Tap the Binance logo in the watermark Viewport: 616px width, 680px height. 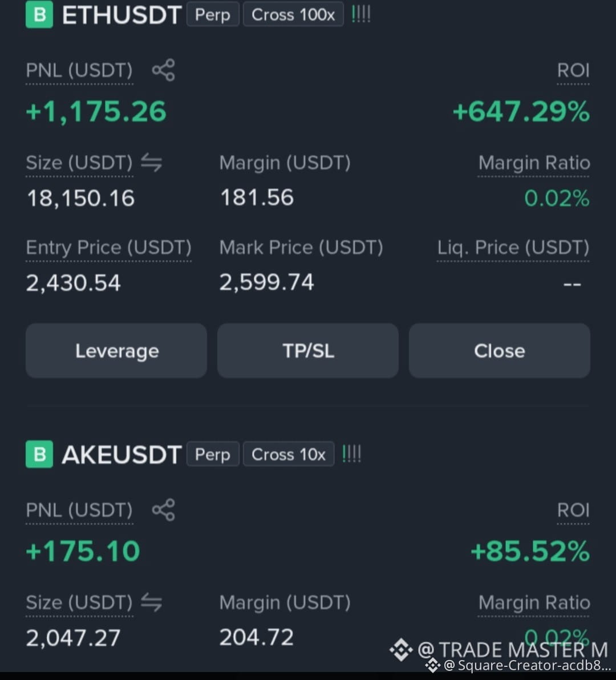[x=400, y=650]
